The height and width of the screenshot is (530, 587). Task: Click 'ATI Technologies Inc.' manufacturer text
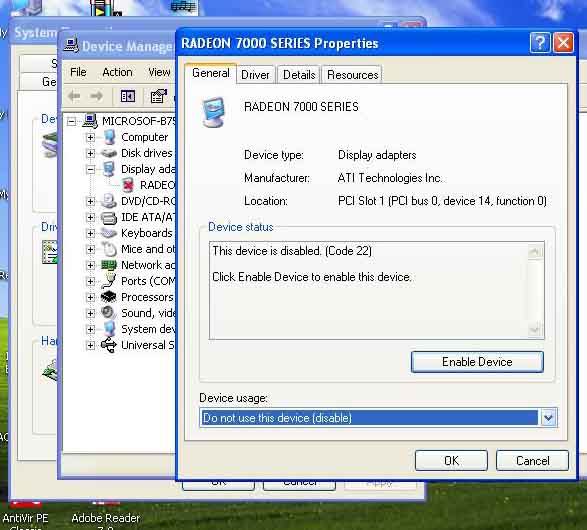tap(390, 178)
